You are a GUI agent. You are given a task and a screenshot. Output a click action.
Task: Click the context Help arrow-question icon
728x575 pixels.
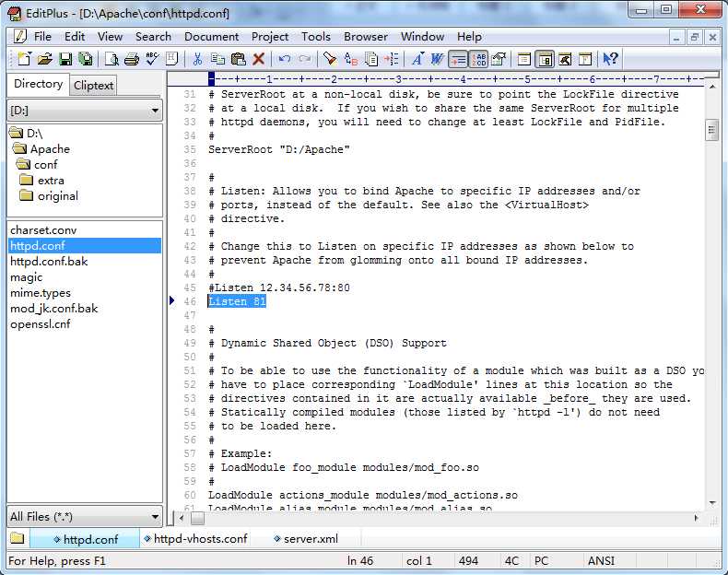610,59
